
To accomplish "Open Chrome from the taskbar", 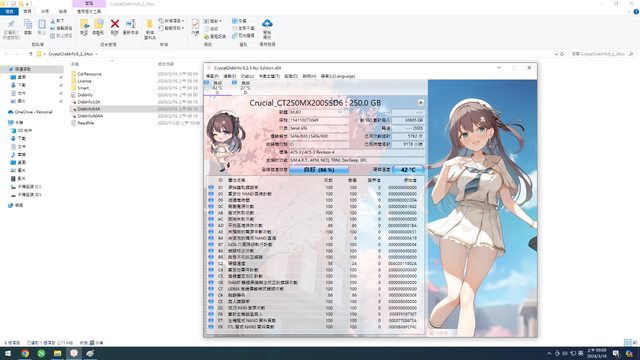I will [25, 353].
